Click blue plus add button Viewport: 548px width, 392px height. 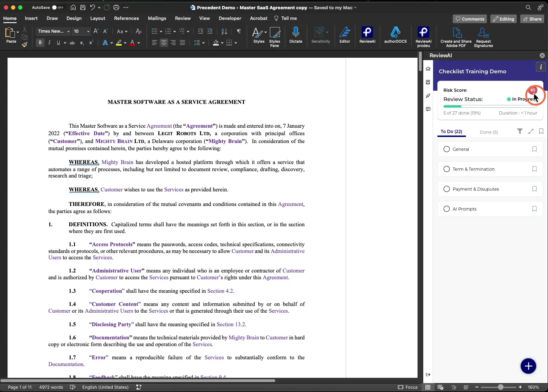click(528, 366)
